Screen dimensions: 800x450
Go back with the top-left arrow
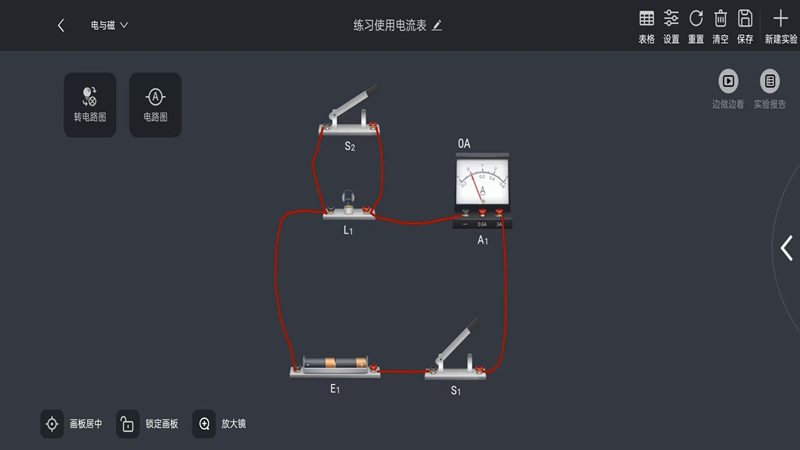(61, 25)
